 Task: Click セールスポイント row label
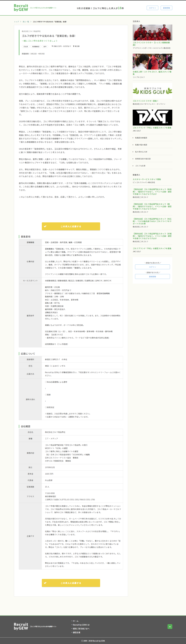click(x=30, y=281)
